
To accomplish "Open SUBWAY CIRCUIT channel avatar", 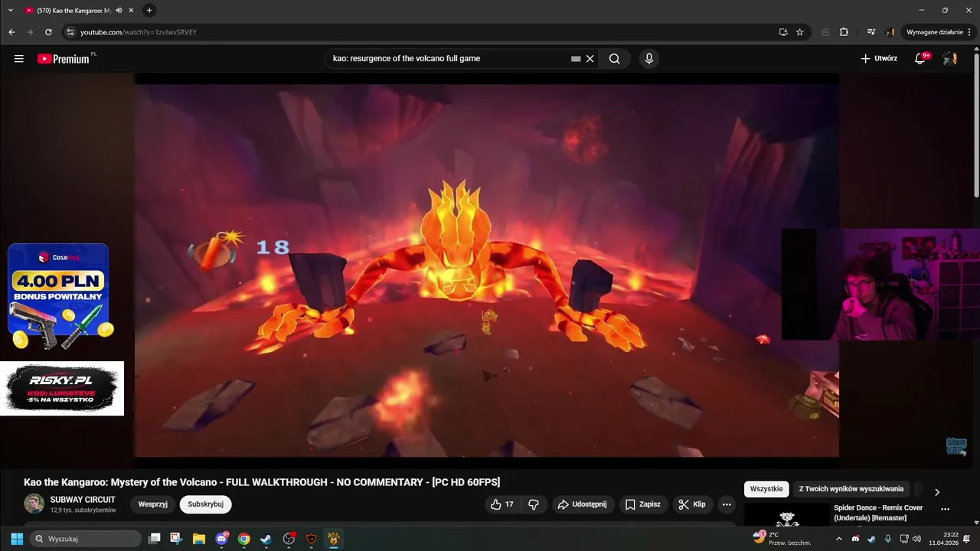I will click(34, 504).
